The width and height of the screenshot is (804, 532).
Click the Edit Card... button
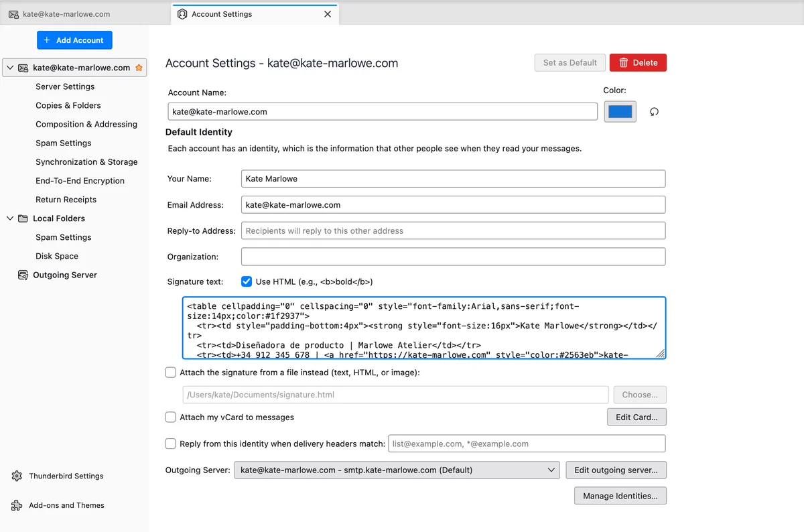636,417
